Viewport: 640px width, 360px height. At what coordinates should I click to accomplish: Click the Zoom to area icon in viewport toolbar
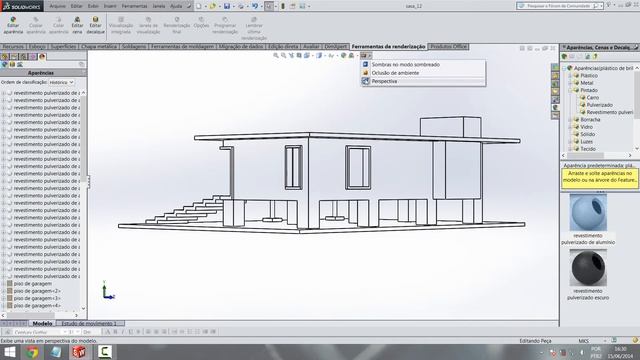coord(283,56)
